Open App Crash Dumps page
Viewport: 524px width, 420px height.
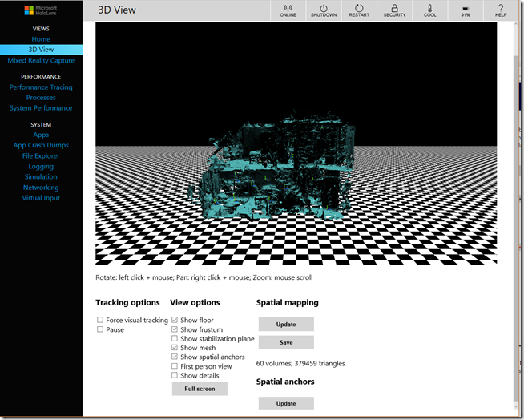41,145
